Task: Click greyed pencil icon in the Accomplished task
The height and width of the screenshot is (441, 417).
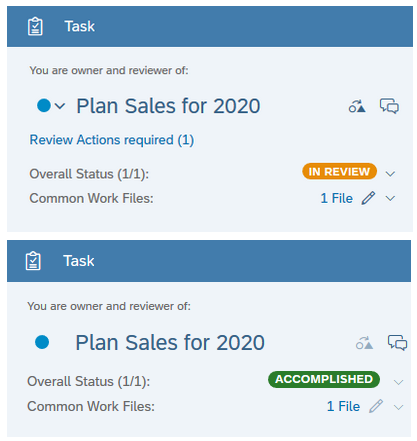Action: pyautogui.click(x=376, y=406)
